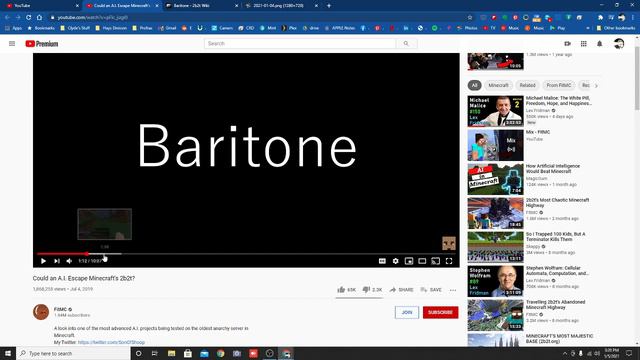Open a new browser tab plus button
This screenshot has width=640, height=360.
click(x=329, y=6)
